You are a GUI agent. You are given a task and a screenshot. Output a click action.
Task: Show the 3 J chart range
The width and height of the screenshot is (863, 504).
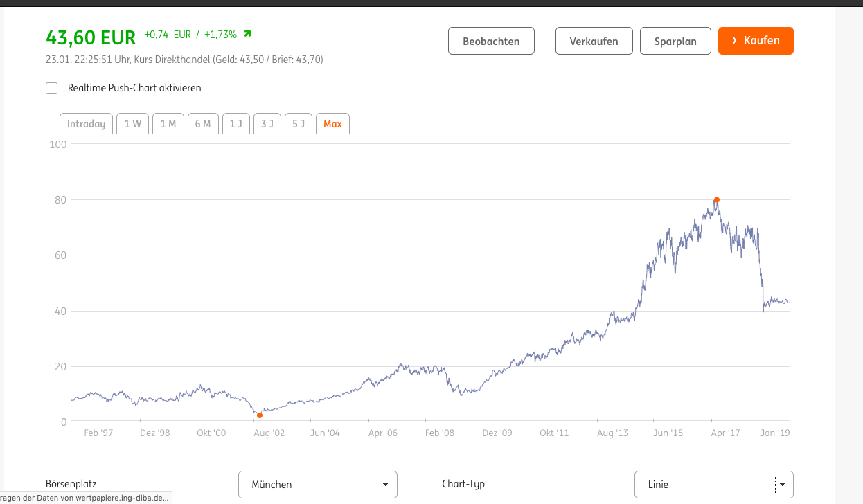(267, 124)
